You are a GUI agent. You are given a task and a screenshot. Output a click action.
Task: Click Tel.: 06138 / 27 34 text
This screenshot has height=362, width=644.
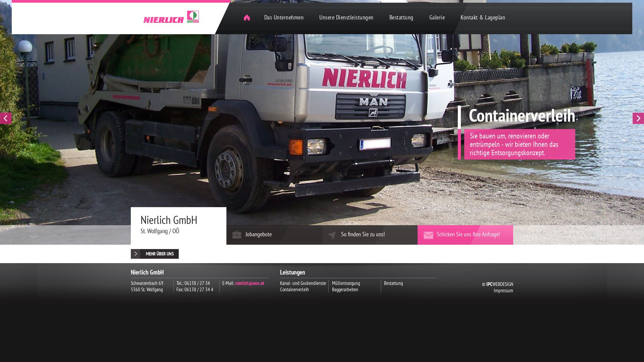point(193,283)
